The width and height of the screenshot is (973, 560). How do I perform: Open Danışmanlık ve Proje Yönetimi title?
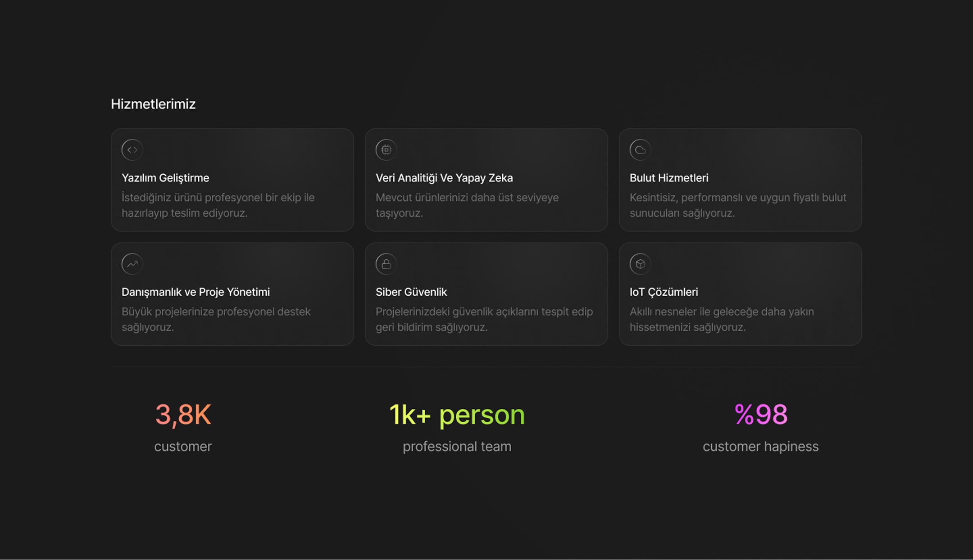point(196,292)
